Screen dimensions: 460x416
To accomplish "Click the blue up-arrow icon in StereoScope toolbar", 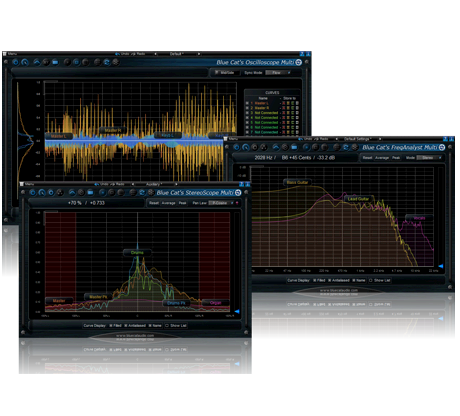I will [72, 192].
